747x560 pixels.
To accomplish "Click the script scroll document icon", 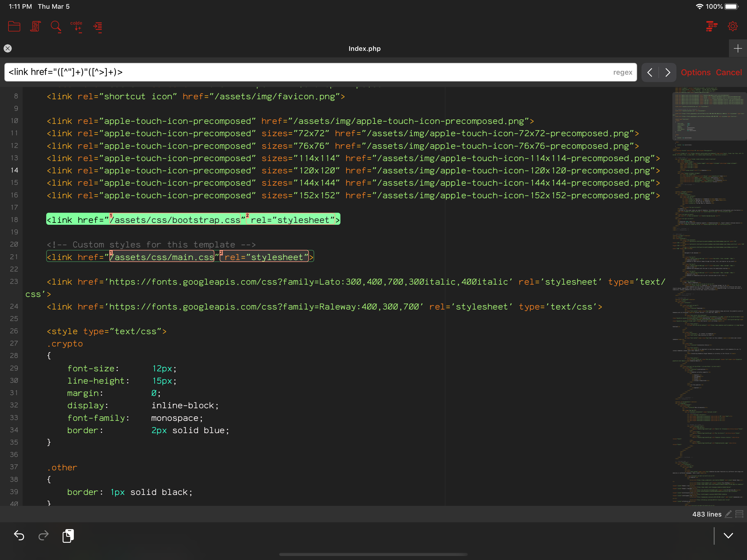I will click(x=35, y=26).
